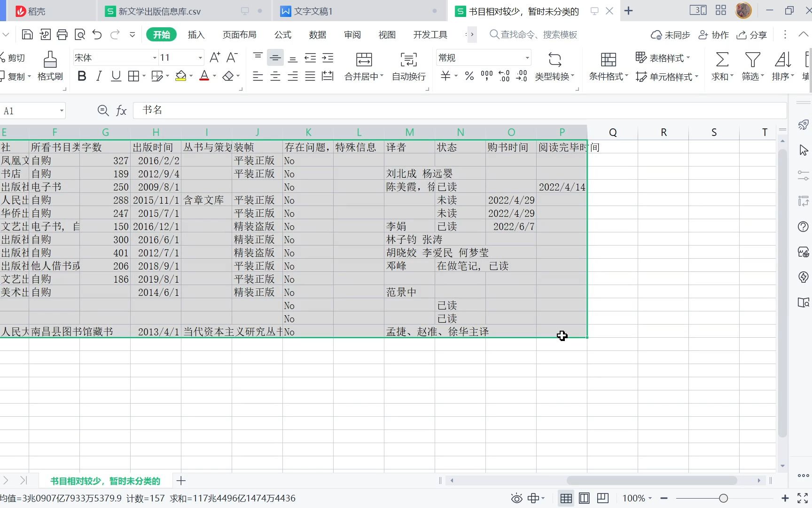Open the 条件格式 conditional formatting menu
This screenshot has width=812, height=508.
[608, 66]
